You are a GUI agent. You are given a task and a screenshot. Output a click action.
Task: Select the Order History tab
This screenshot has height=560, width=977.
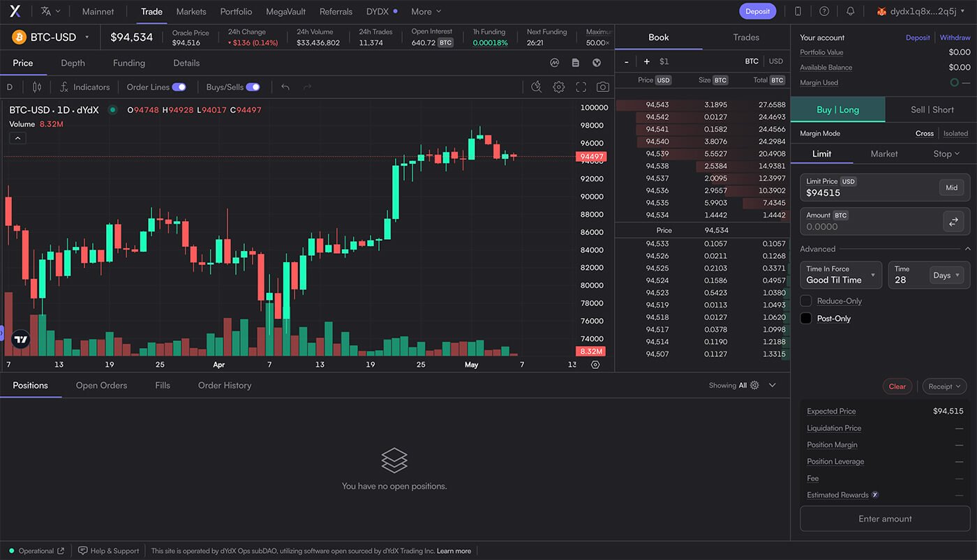(224, 385)
